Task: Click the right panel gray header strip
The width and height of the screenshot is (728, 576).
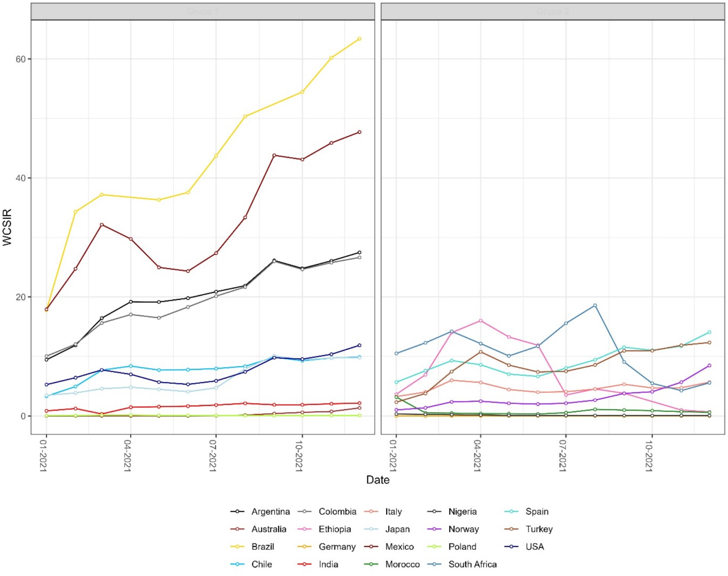Action: click(x=553, y=11)
